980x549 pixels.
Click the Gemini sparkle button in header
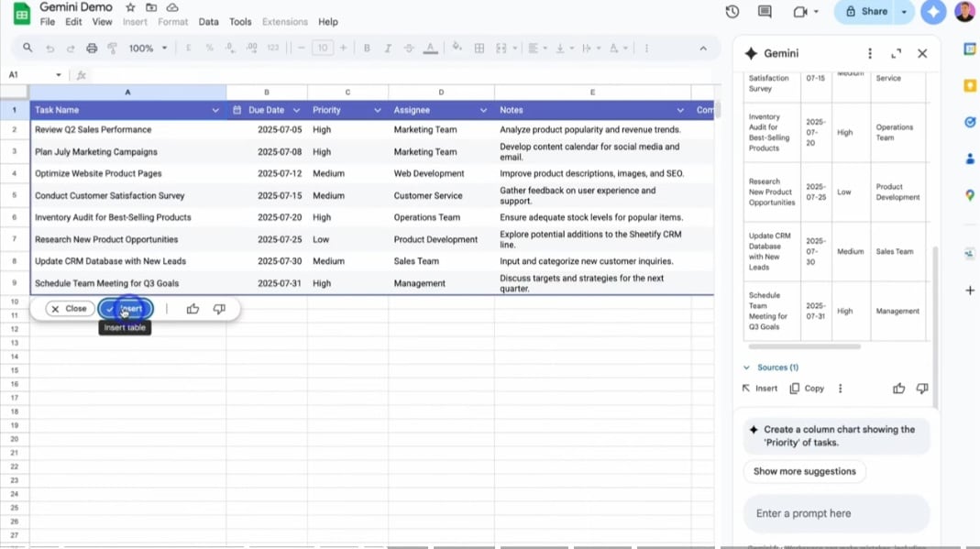click(x=933, y=12)
